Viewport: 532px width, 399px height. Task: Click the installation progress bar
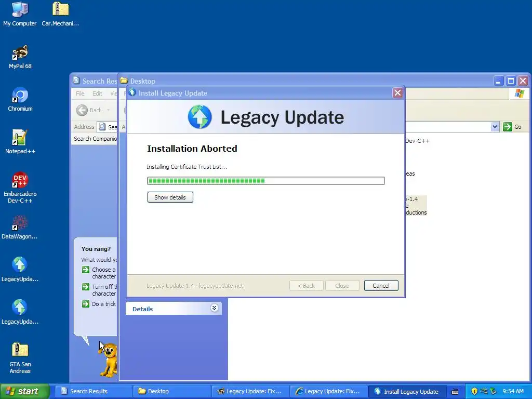point(265,181)
